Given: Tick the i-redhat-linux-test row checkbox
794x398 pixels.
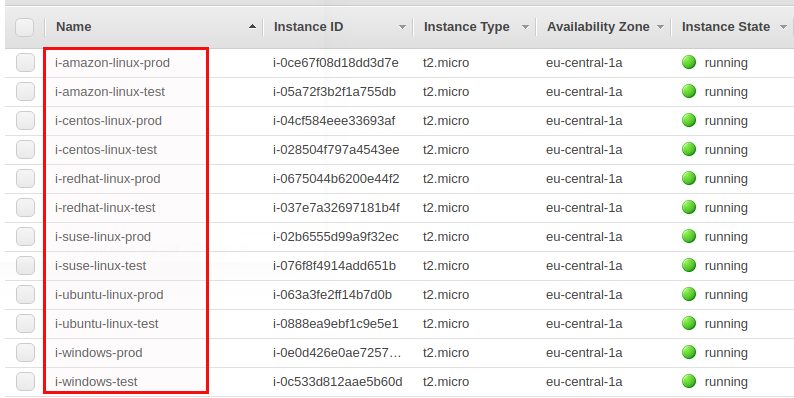Looking at the screenshot, I should 25,208.
